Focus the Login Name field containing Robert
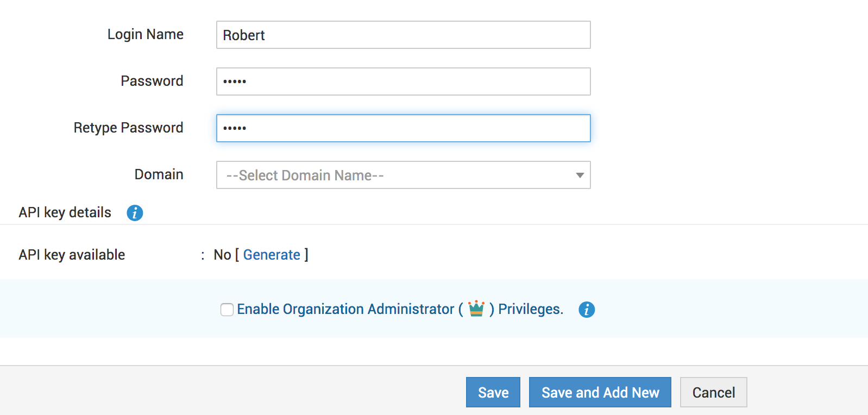This screenshot has width=868, height=415. [403, 35]
